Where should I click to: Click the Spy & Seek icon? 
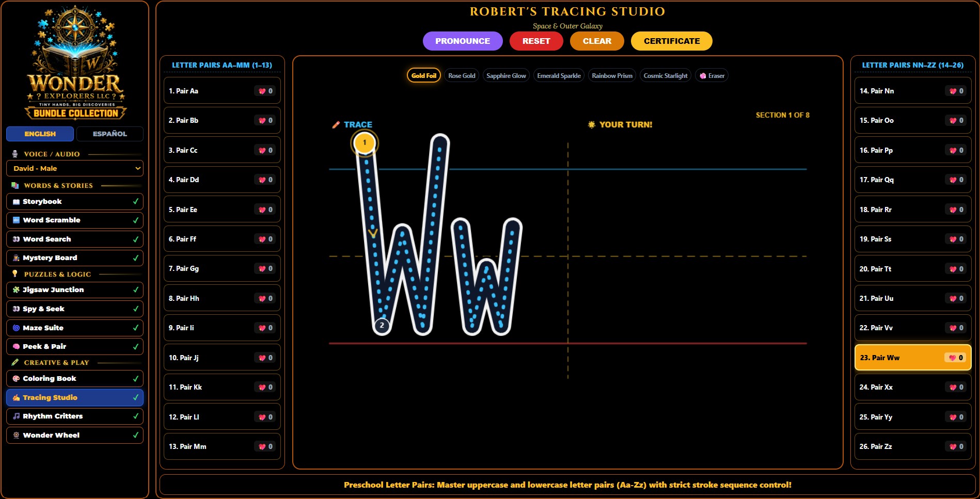[x=16, y=309]
